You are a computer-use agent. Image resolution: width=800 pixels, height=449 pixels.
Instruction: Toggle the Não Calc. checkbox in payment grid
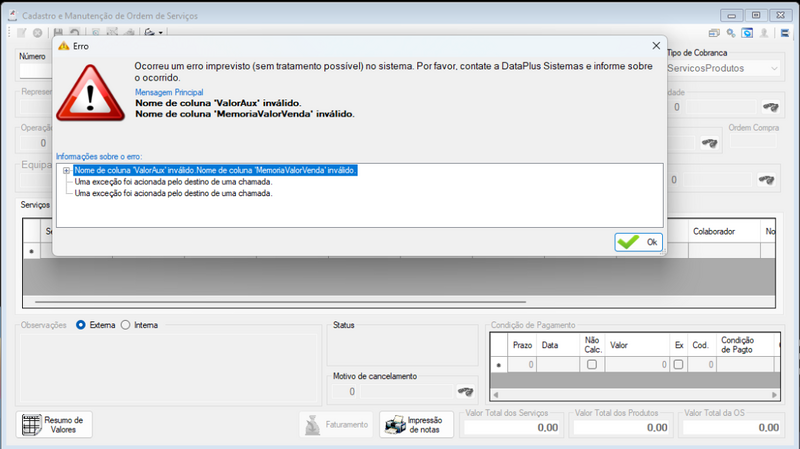(592, 365)
